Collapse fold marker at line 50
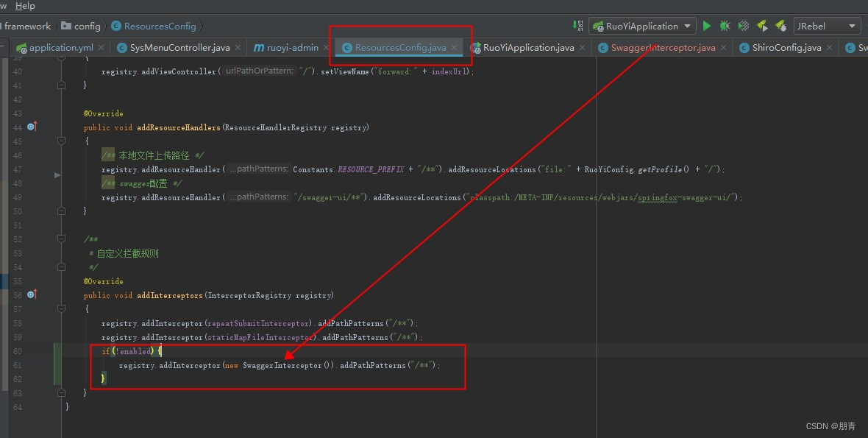 click(x=62, y=211)
